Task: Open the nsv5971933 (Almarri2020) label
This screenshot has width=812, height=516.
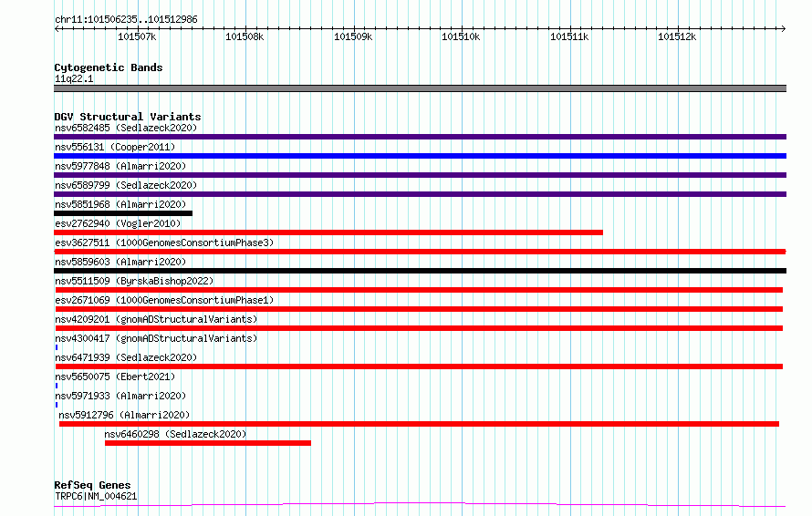Action: [120, 396]
